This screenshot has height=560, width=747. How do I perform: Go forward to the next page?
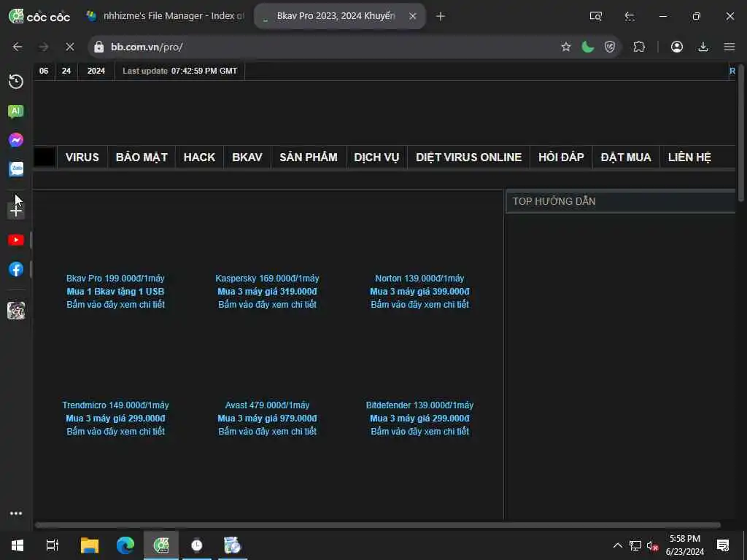(x=43, y=47)
